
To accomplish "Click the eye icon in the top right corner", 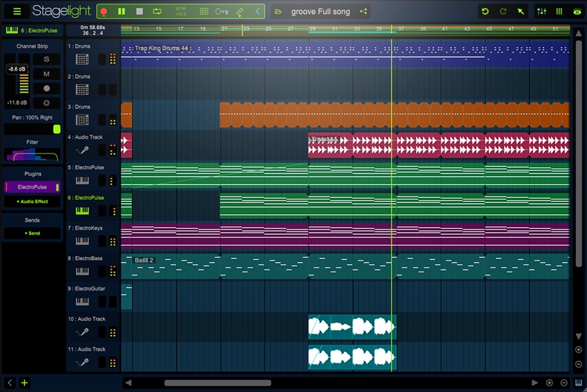I will (577, 11).
